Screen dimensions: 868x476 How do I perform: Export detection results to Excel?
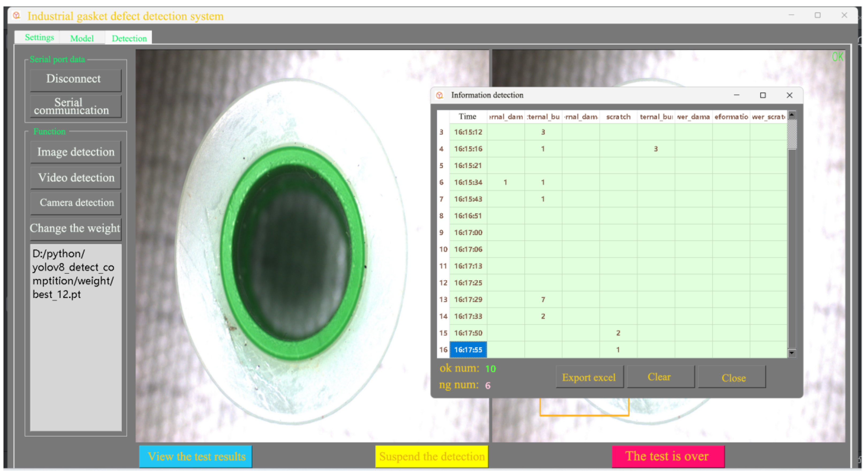(x=589, y=377)
